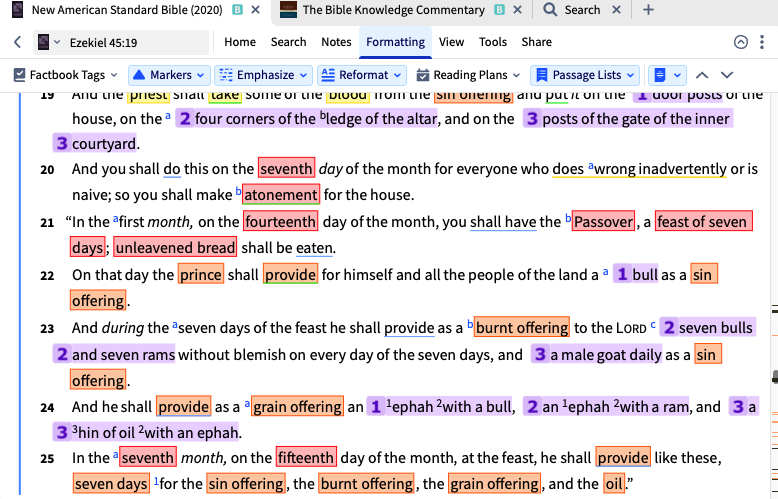Viewport: 778px width, 499px height.
Task: Click footnote a before grain offering in verse 24
Action: (x=247, y=404)
